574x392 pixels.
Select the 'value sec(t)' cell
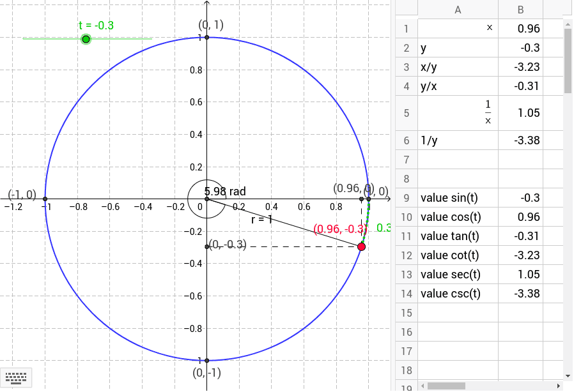click(458, 275)
